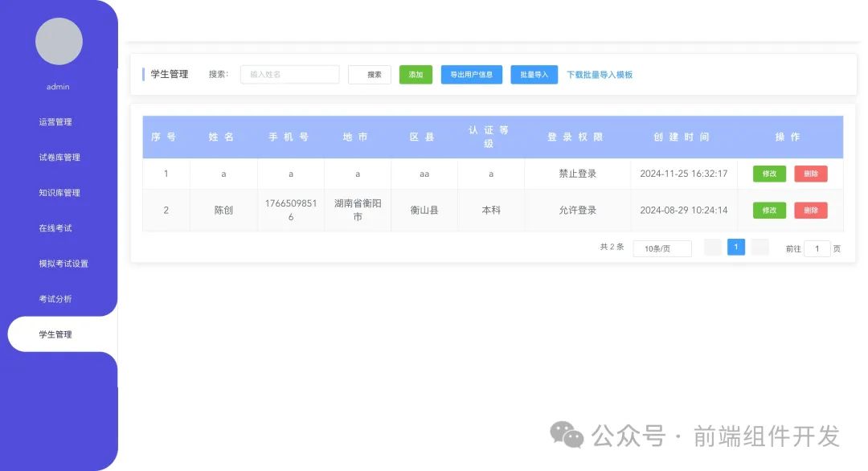
Task: Open the 10条/页 page size dropdown
Action: pyautogui.click(x=661, y=248)
